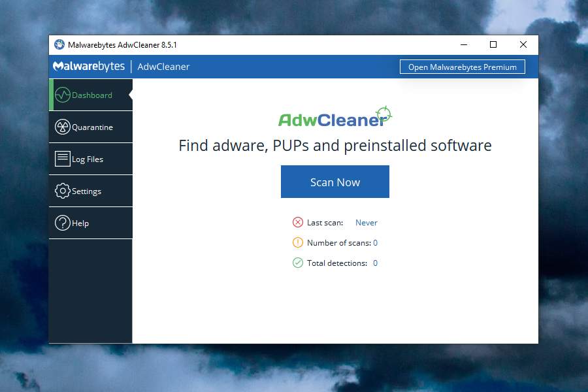588x392 pixels.
Task: Click the 'Malwarebytes AdwCleaner 8.5.1' window title
Action: click(122, 44)
